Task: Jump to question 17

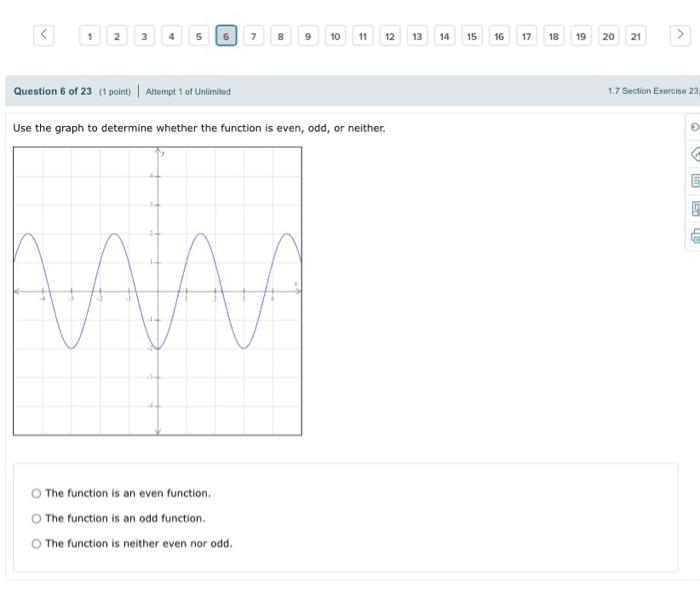Action: 526,36
